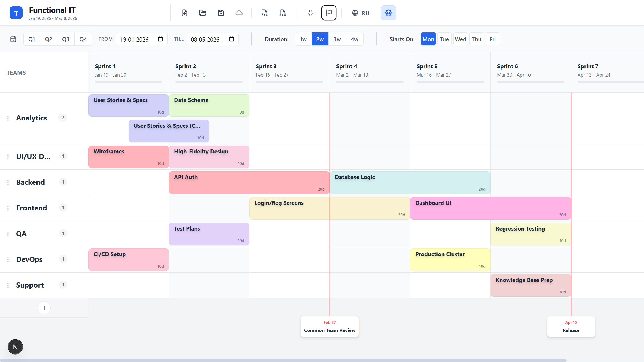644x362 pixels.
Task: Select the Q3 quarter preset
Action: tap(66, 39)
